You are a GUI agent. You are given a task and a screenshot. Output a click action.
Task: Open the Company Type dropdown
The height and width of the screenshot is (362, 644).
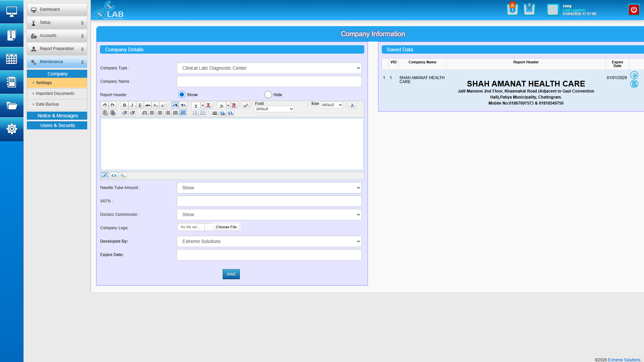point(269,68)
